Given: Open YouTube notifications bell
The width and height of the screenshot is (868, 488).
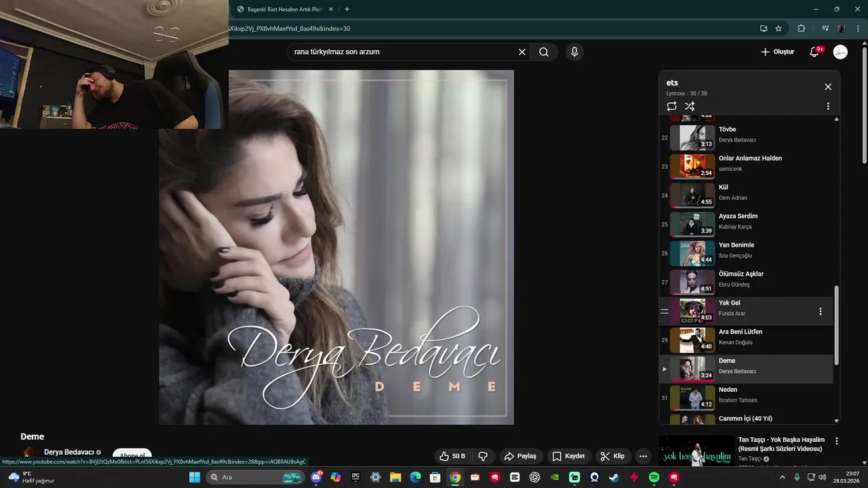Looking at the screenshot, I should [x=815, y=52].
